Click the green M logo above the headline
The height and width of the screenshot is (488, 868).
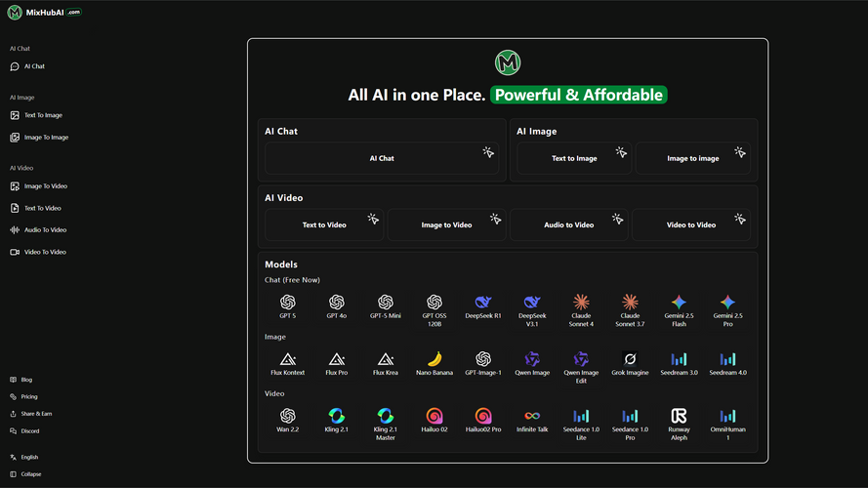click(508, 62)
